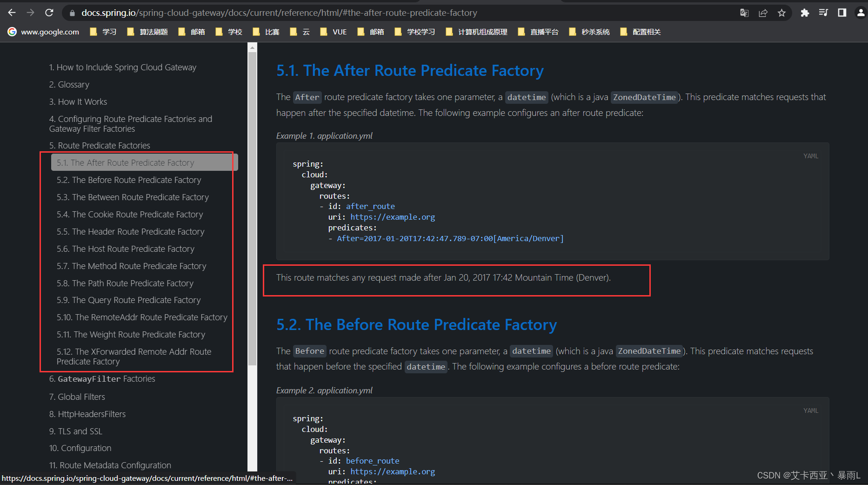Open the 学校 bookmark folder

[229, 32]
